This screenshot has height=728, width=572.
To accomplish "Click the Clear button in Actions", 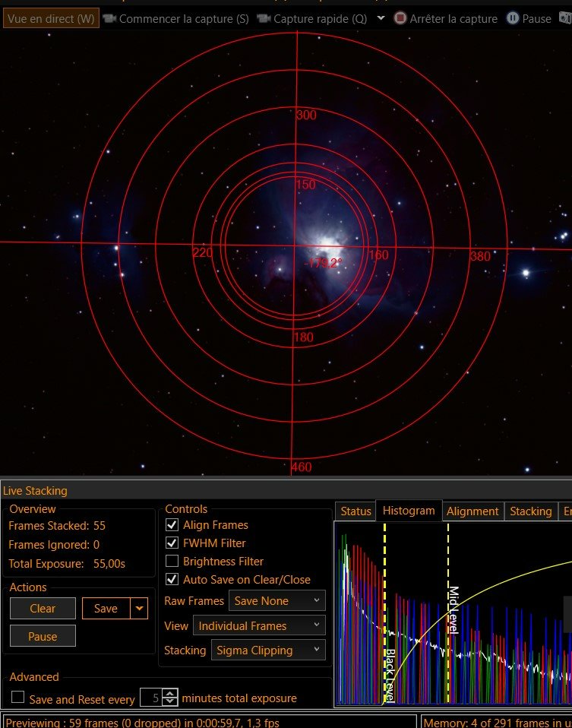I will click(43, 609).
